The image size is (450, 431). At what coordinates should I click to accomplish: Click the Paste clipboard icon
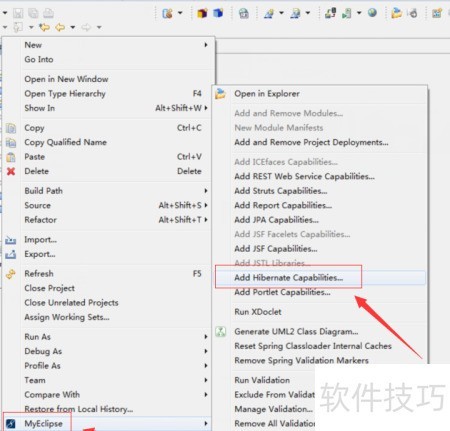coord(11,157)
